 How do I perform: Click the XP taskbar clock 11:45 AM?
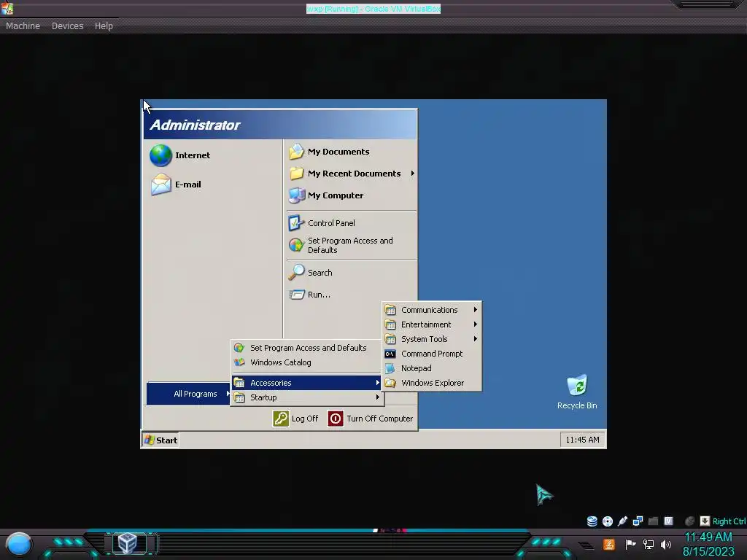582,440
